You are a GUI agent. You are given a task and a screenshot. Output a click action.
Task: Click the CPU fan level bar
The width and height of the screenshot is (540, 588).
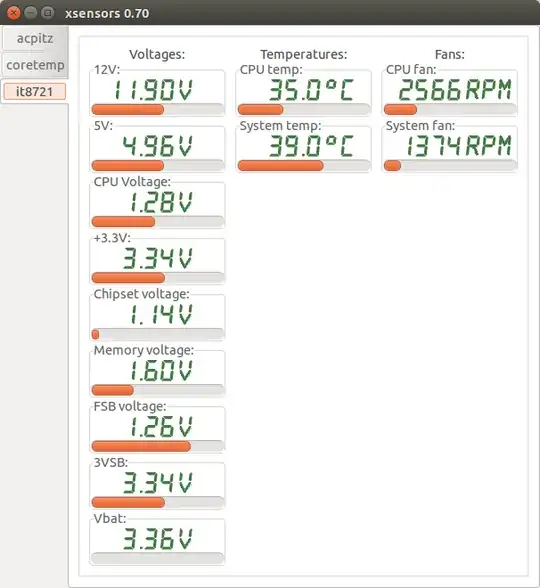click(450, 110)
